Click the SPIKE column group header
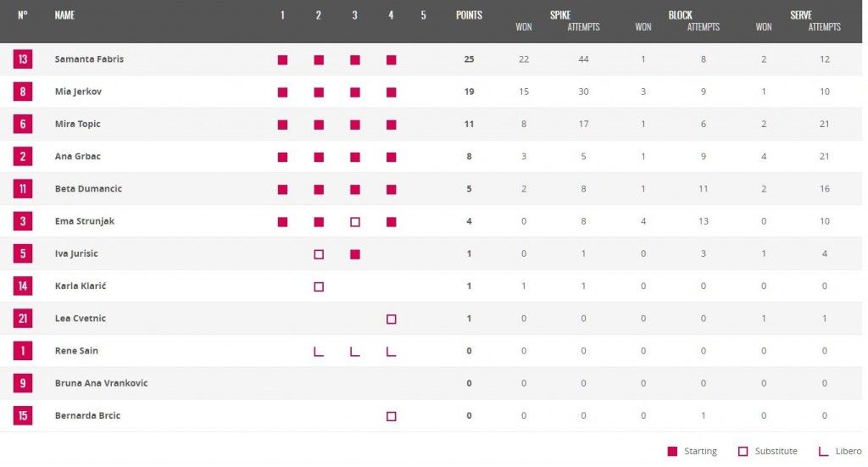 click(x=559, y=15)
